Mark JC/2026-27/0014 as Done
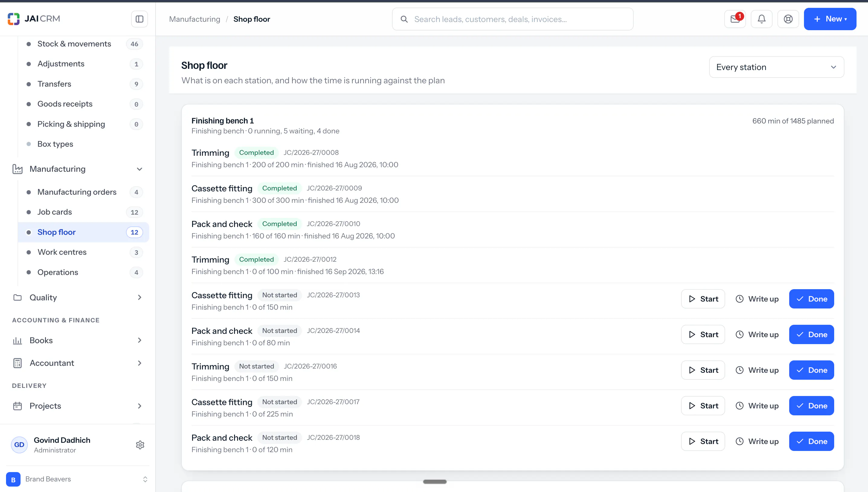This screenshot has height=492, width=868. click(x=812, y=334)
